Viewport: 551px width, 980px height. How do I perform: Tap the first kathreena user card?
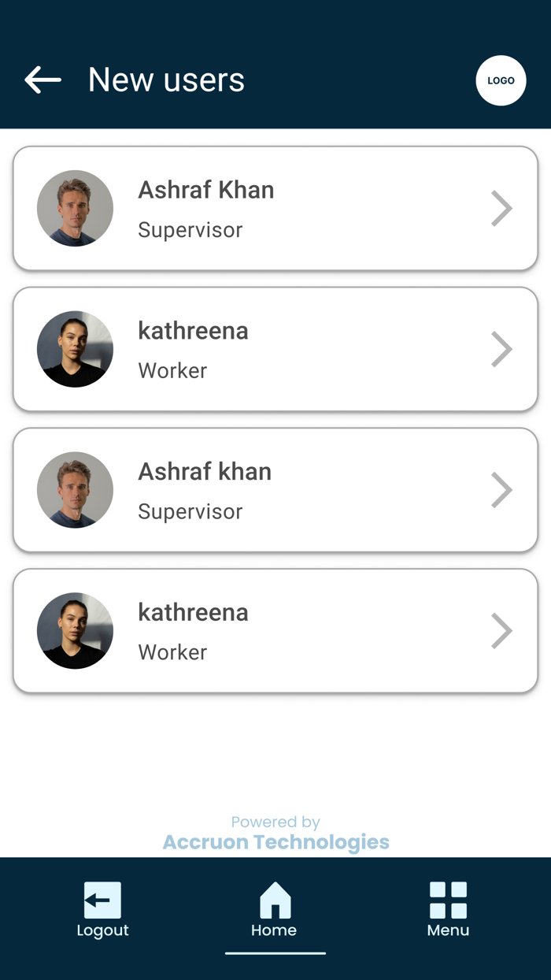[x=275, y=349]
